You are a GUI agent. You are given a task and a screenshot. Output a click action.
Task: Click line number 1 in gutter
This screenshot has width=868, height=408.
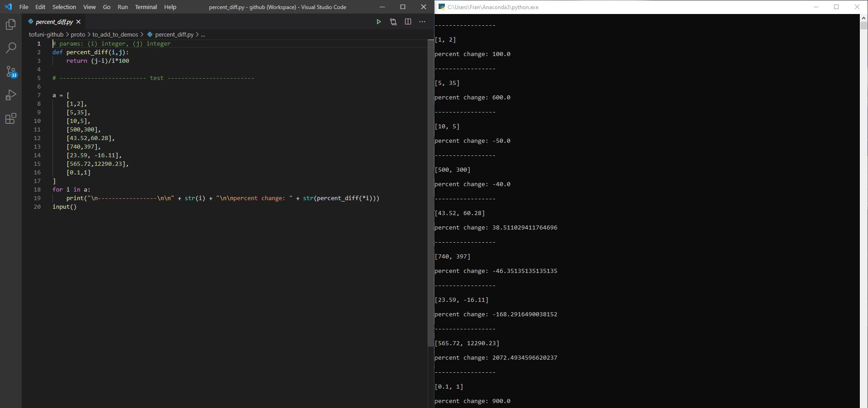coord(39,44)
